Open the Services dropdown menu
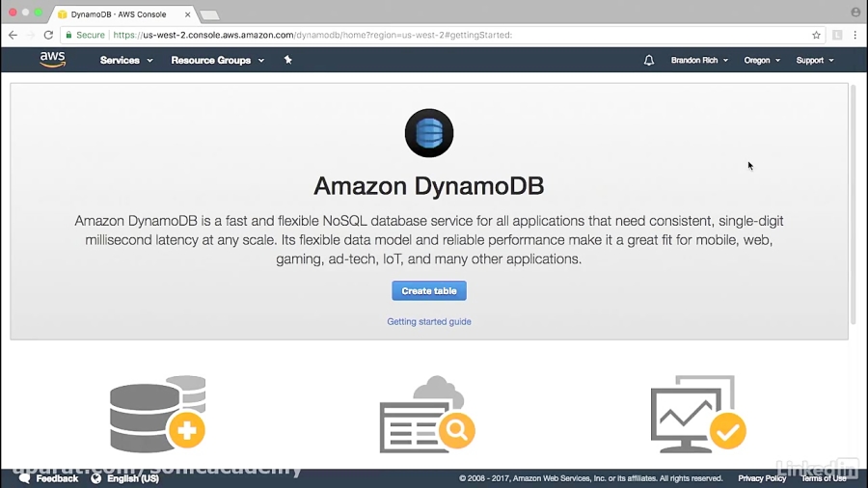Viewport: 868px width, 488px height. tap(126, 61)
